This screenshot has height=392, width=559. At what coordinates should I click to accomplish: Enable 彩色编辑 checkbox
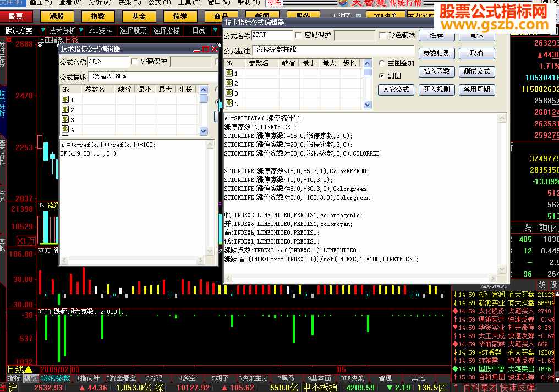click(x=383, y=35)
